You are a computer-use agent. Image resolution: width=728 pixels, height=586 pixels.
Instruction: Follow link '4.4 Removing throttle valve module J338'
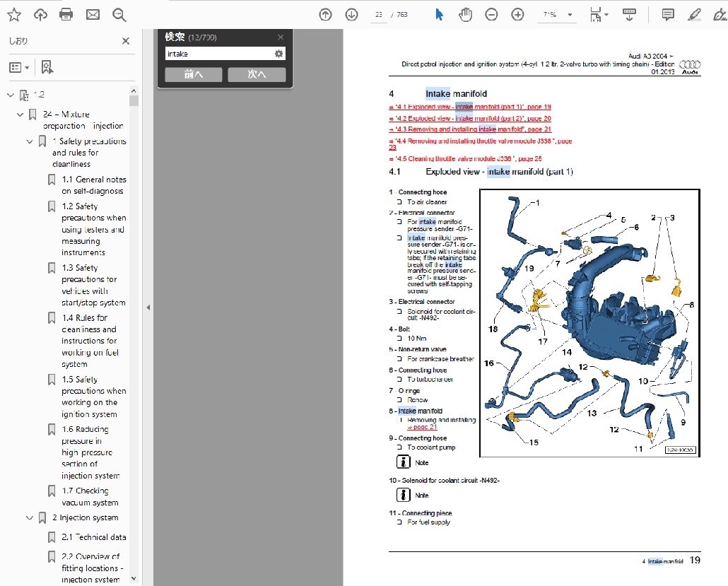480,144
